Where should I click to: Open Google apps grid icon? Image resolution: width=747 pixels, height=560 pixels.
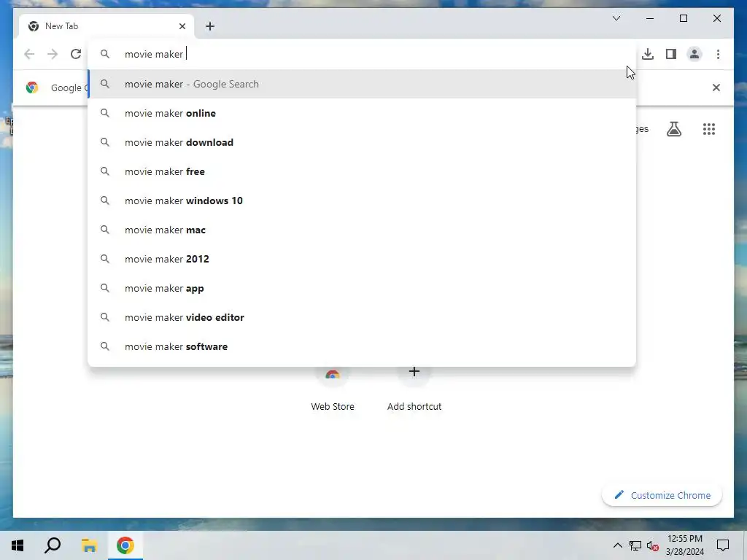coord(709,128)
